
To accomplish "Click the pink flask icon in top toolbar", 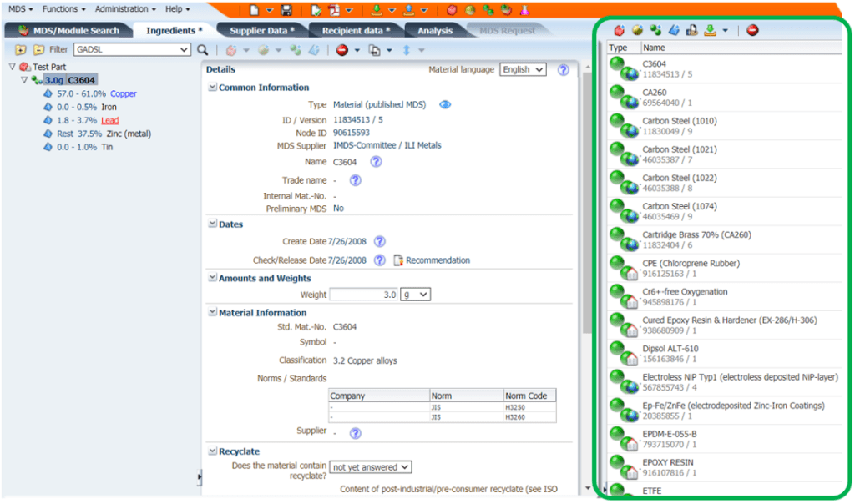I will [x=525, y=10].
